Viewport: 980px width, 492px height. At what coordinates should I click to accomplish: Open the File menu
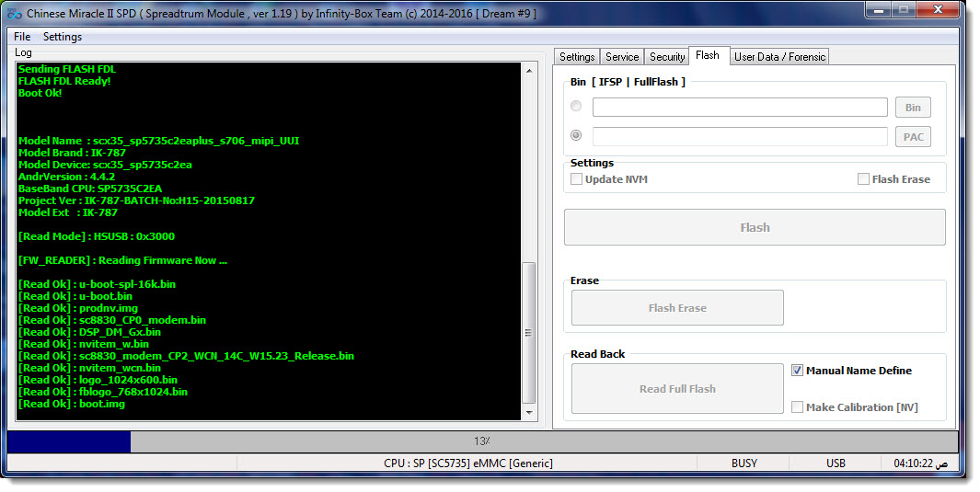coord(22,37)
